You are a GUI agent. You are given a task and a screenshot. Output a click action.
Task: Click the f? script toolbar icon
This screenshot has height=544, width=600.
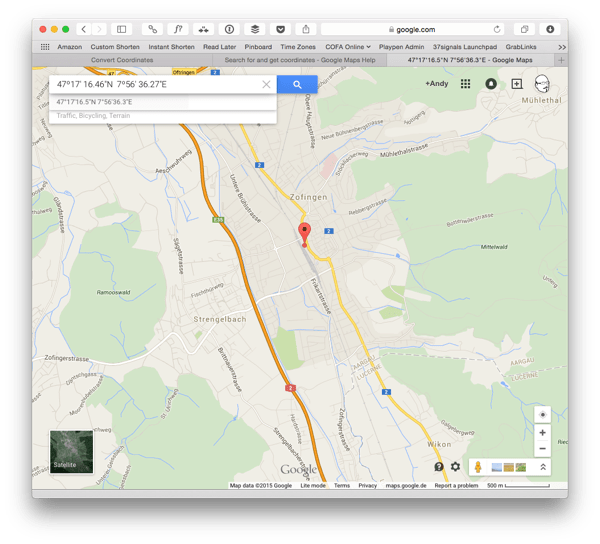pos(178,29)
